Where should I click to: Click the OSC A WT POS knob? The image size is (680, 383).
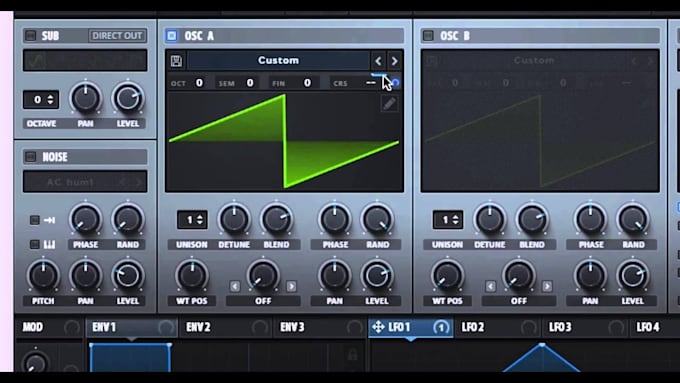[192, 275]
